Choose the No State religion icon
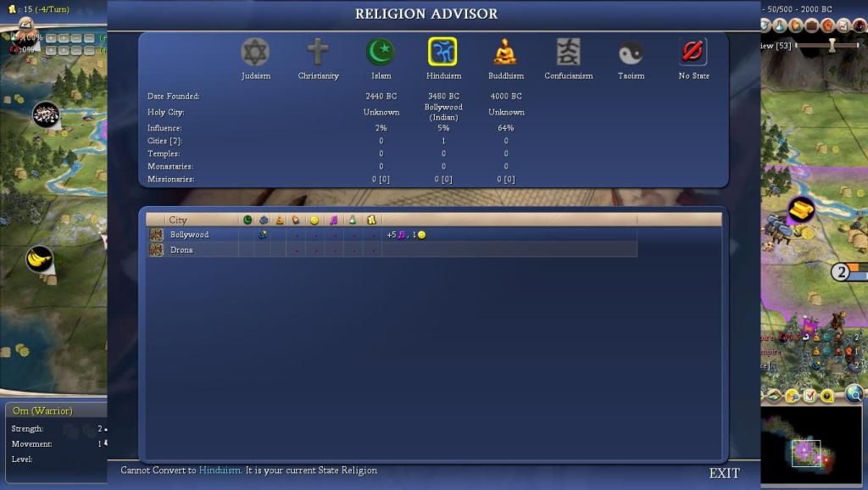This screenshot has height=490, width=868. [x=693, y=52]
